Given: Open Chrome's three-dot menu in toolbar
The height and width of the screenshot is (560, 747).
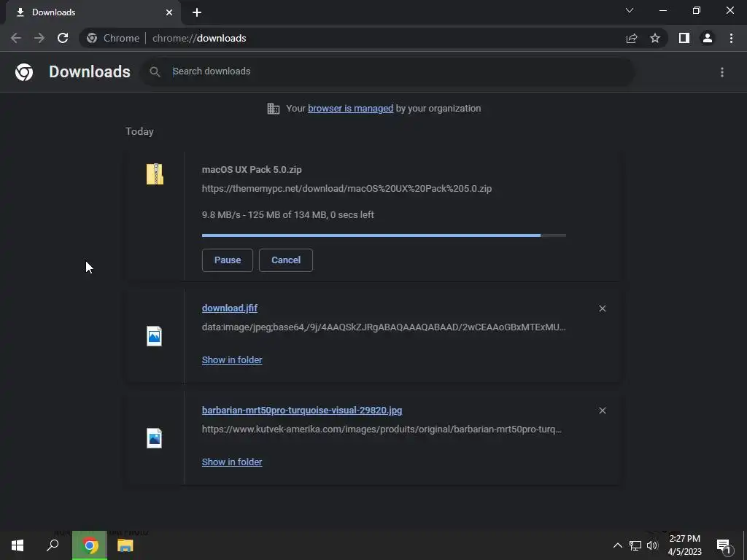Looking at the screenshot, I should (x=731, y=38).
